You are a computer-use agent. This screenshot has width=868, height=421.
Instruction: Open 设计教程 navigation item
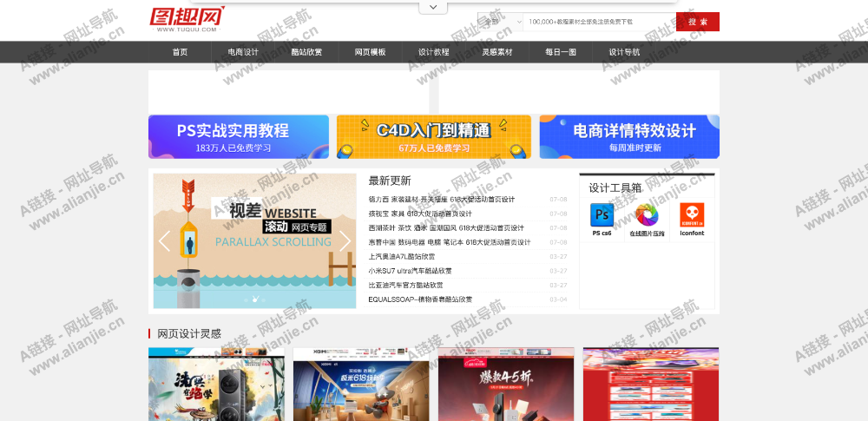pos(433,52)
